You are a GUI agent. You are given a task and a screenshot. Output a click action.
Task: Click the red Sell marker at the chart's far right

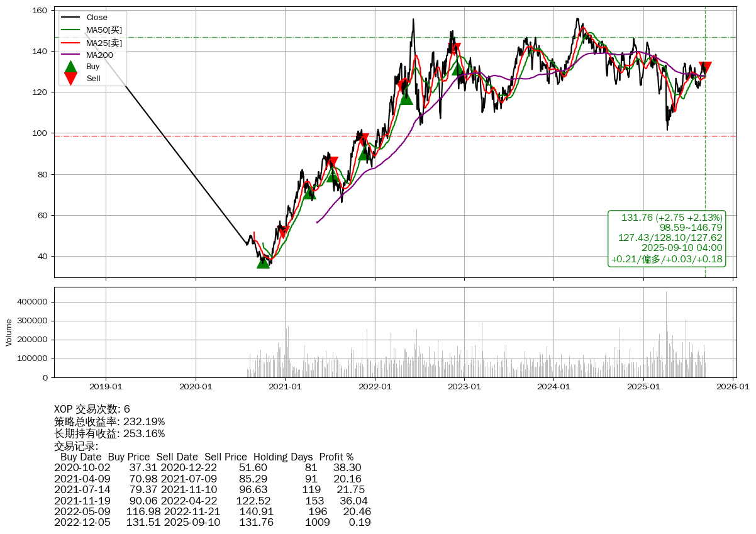[x=705, y=68]
